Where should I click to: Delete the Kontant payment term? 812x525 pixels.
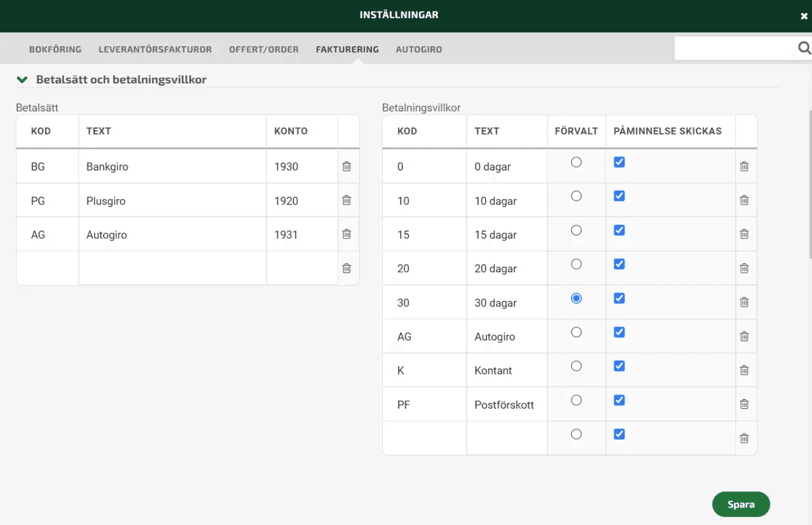(744, 370)
